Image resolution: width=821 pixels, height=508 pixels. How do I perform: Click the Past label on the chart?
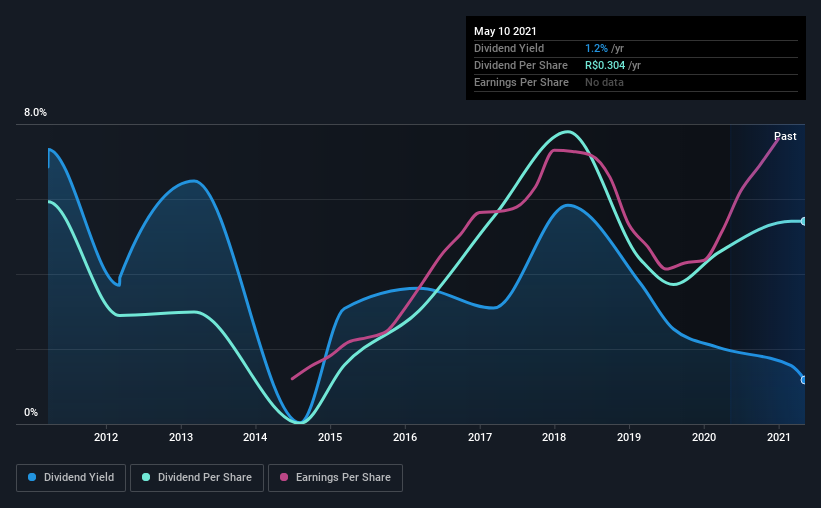(x=785, y=136)
